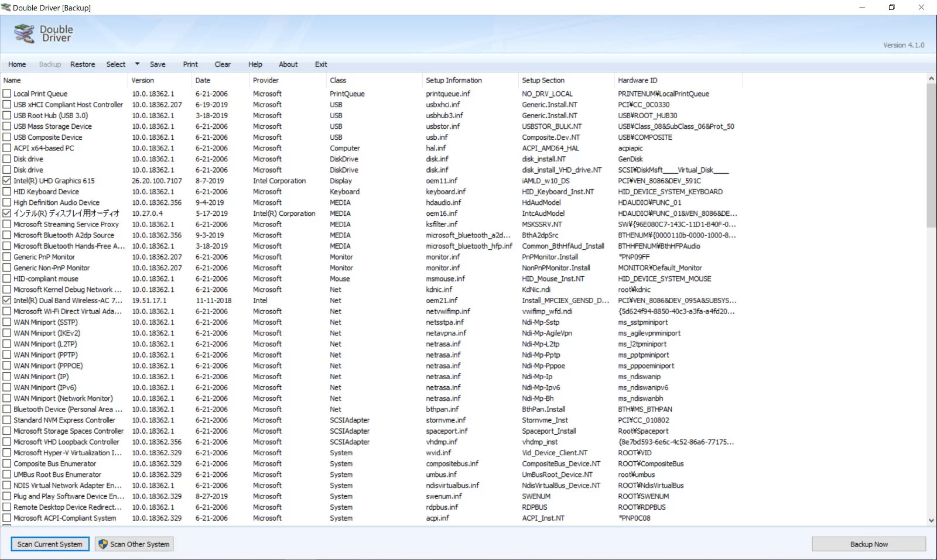Click the Scan Current System button
Viewport: 937px width, 560px height.
[x=50, y=544]
